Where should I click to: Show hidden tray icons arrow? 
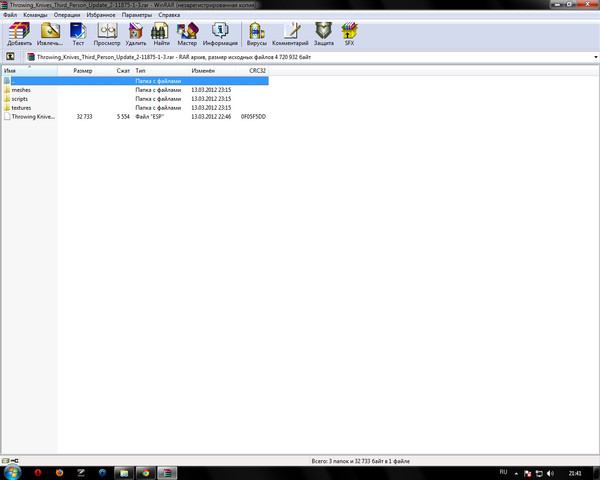pos(516,474)
